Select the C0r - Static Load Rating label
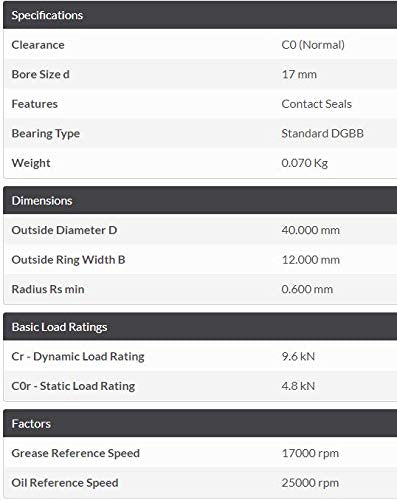 pyautogui.click(x=73, y=386)
